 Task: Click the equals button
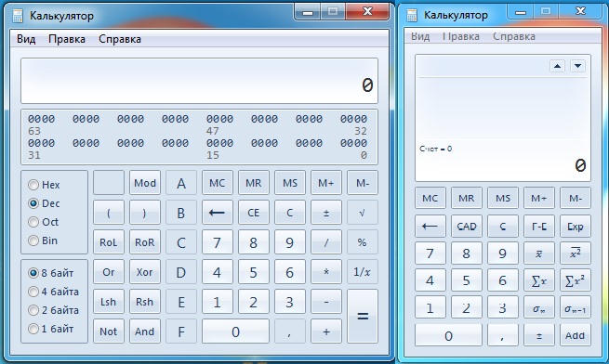(x=363, y=316)
